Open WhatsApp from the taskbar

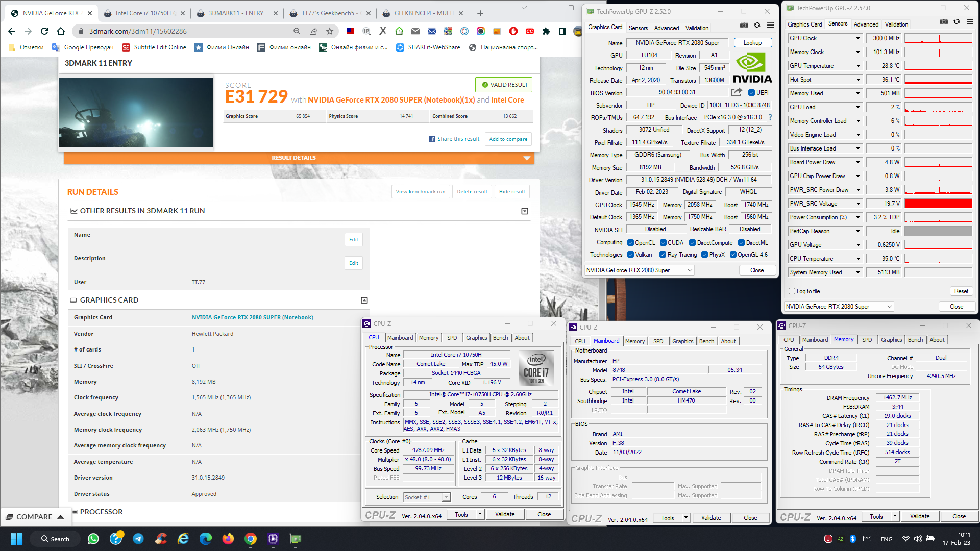(93, 539)
